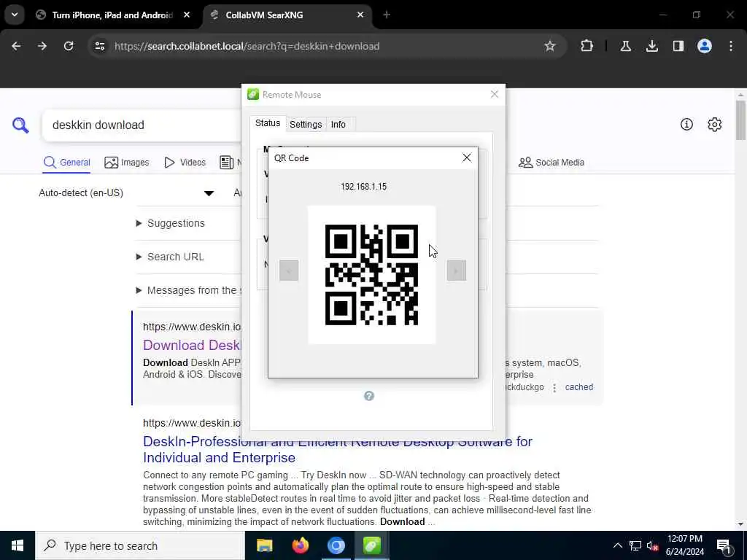
Task: Open the Extensions puzzle icon
Action: [x=587, y=46]
